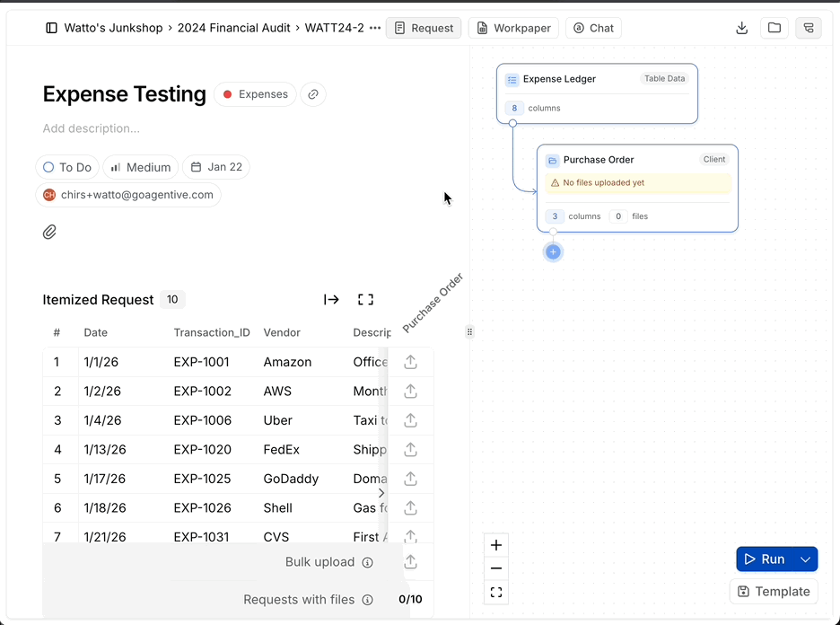This screenshot has width=840, height=625.
Task: Open the folder icon in header
Action: click(774, 28)
